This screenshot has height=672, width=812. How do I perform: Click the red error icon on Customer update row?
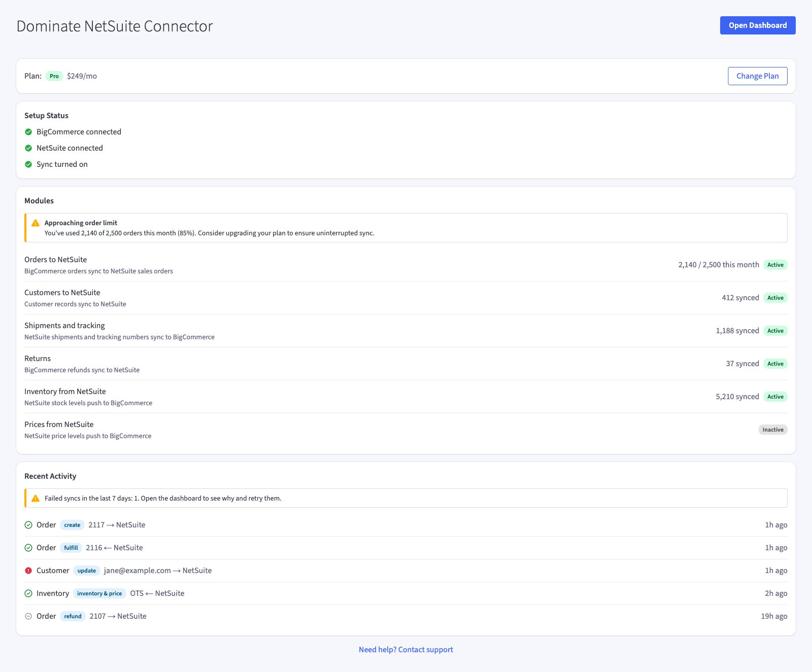[x=28, y=571]
